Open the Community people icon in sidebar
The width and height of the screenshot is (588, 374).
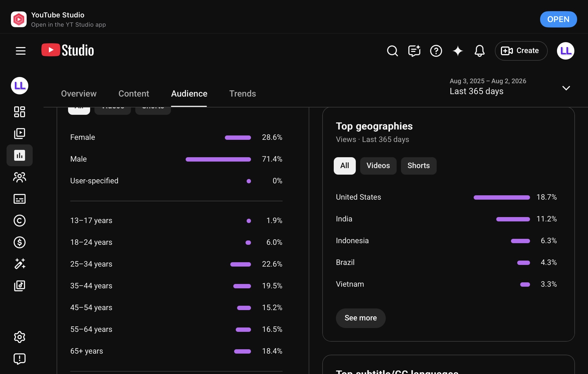tap(20, 177)
